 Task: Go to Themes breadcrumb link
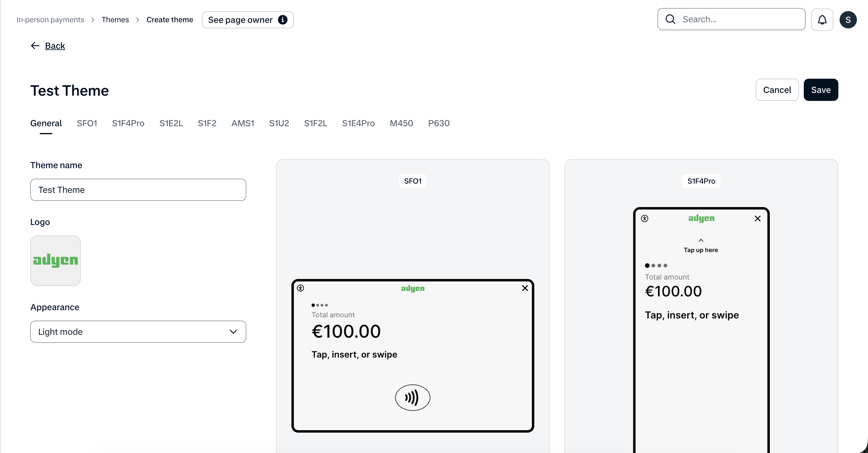click(115, 20)
